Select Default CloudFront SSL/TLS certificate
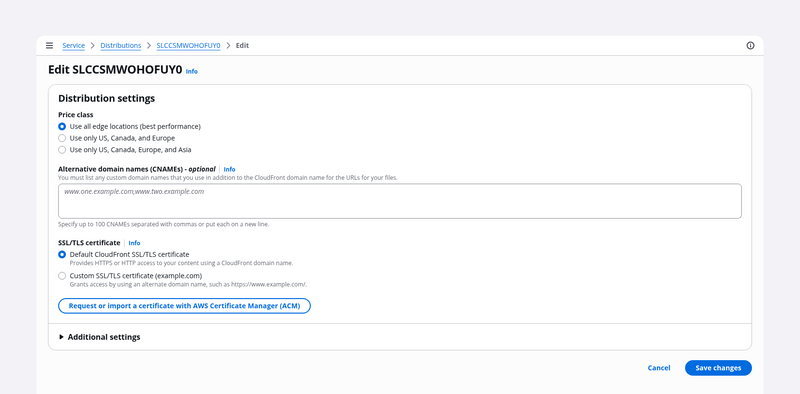Image resolution: width=800 pixels, height=394 pixels. point(62,254)
